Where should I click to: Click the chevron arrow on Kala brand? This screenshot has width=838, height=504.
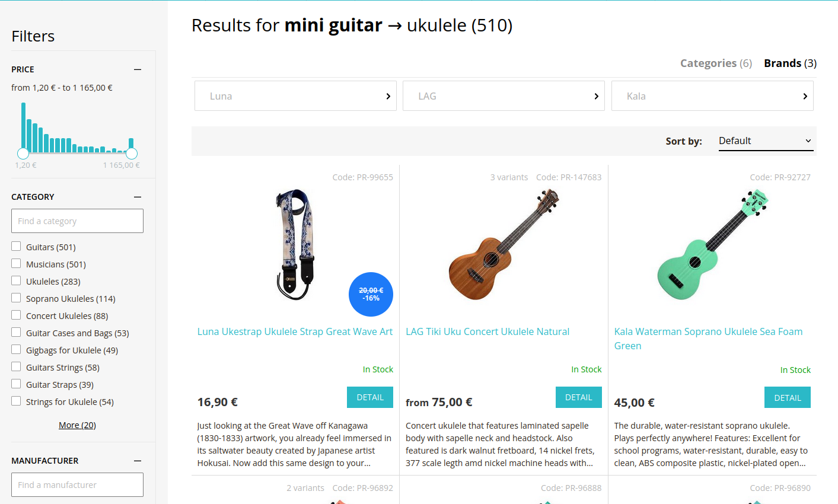click(x=805, y=96)
